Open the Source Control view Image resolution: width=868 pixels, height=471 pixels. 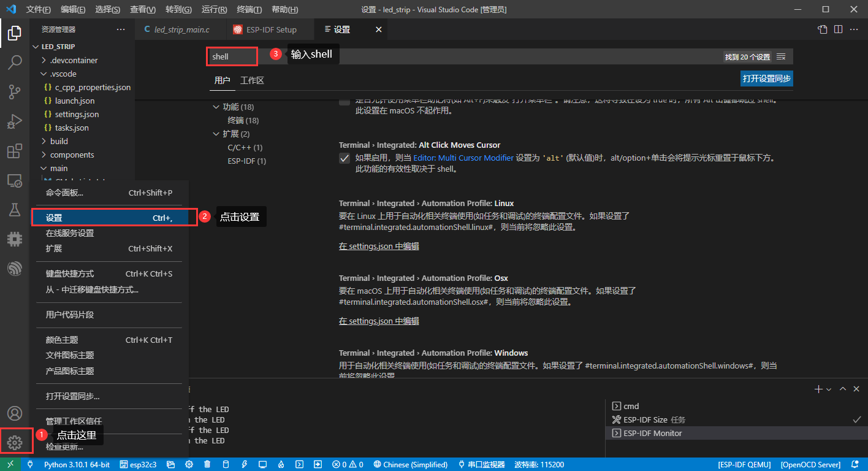pos(15,91)
